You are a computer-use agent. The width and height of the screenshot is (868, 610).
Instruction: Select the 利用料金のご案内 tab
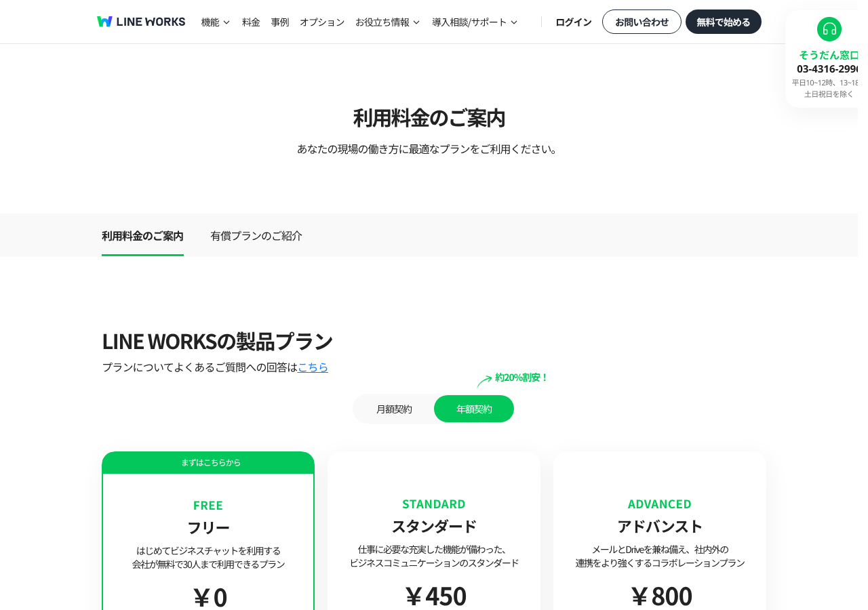(x=142, y=236)
